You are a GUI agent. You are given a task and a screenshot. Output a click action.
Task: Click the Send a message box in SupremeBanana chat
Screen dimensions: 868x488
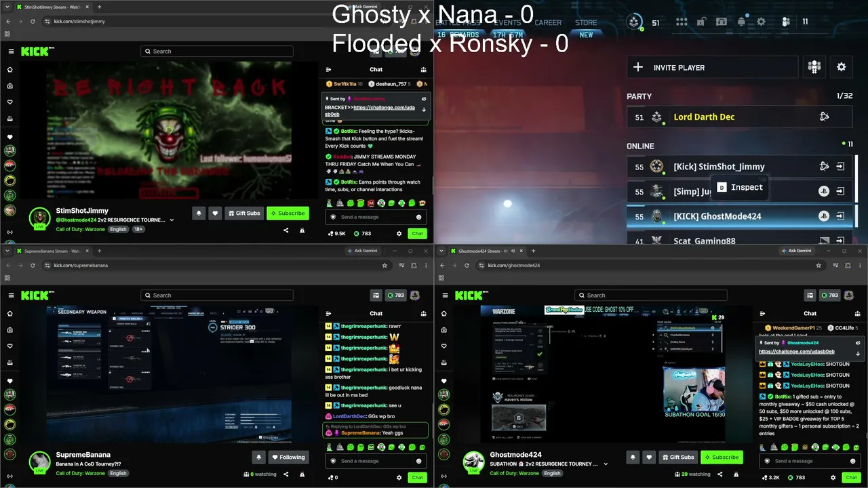(x=376, y=461)
